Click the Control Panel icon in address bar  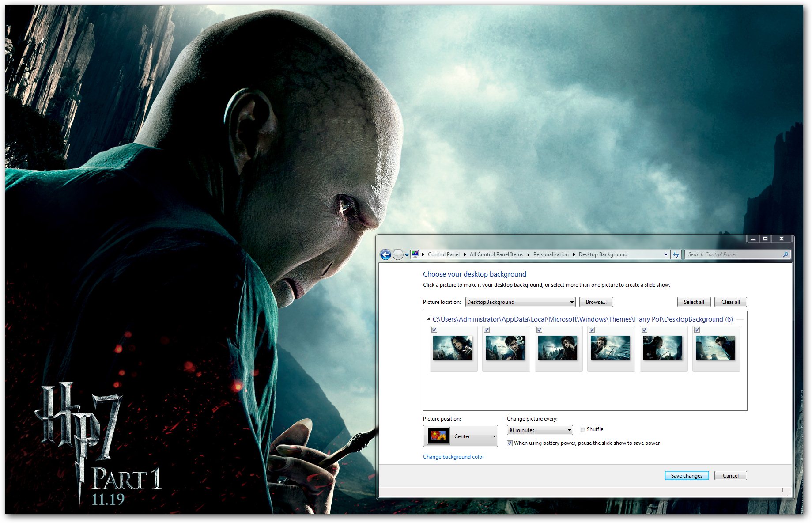(x=415, y=254)
